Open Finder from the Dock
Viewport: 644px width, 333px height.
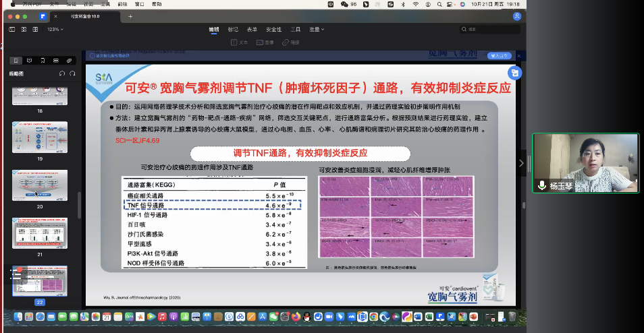click(18, 317)
